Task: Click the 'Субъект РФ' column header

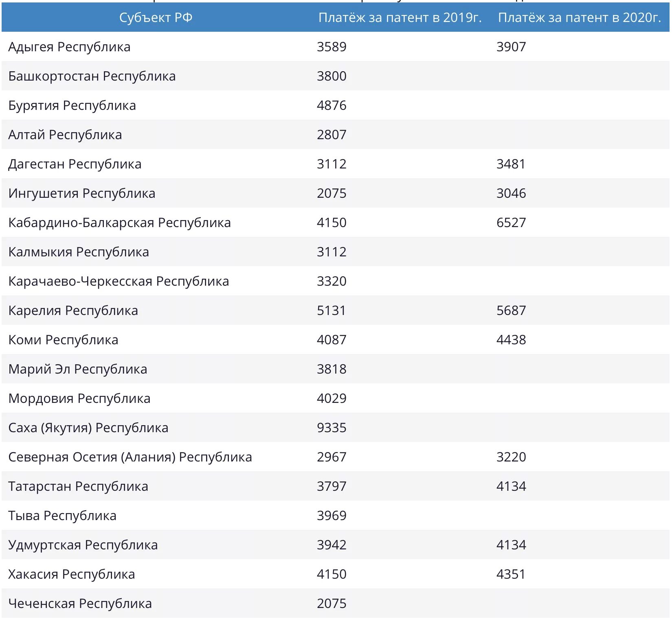Action: [156, 17]
